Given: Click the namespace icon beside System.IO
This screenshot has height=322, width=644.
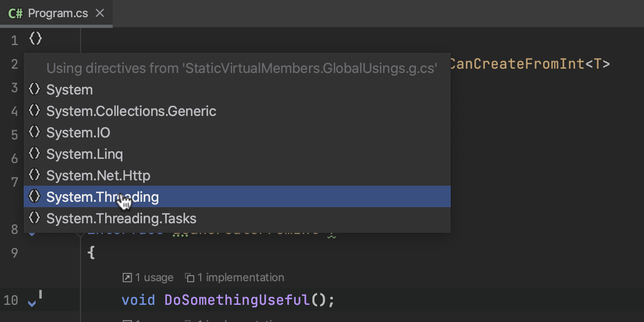Looking at the screenshot, I should (x=34, y=132).
